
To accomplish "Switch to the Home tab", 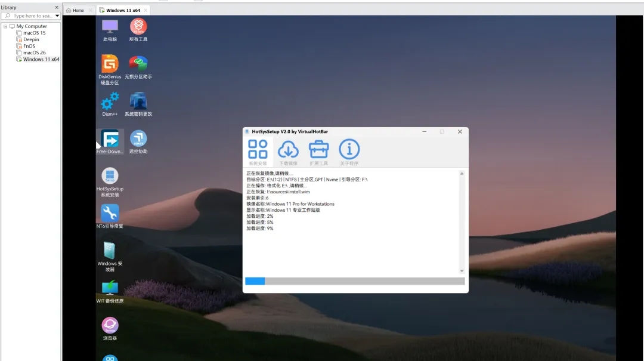I will [x=75, y=10].
